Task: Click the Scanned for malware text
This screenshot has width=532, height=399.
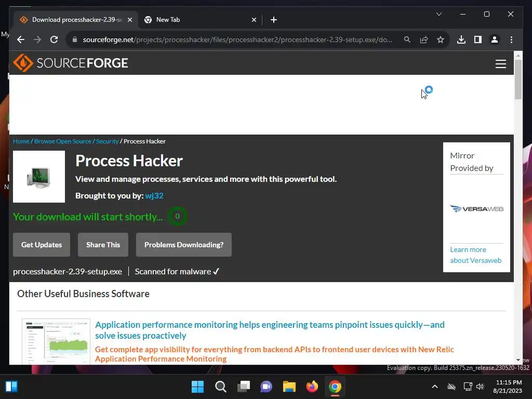Action: [173, 271]
